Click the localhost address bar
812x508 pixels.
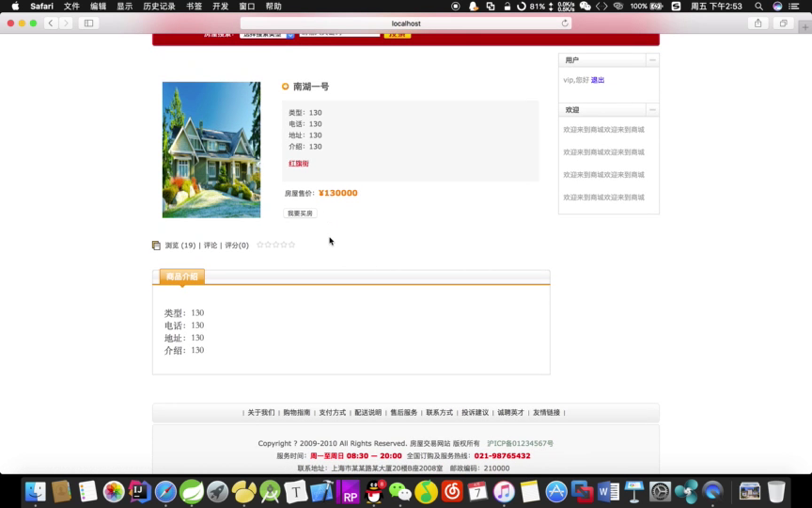406,23
